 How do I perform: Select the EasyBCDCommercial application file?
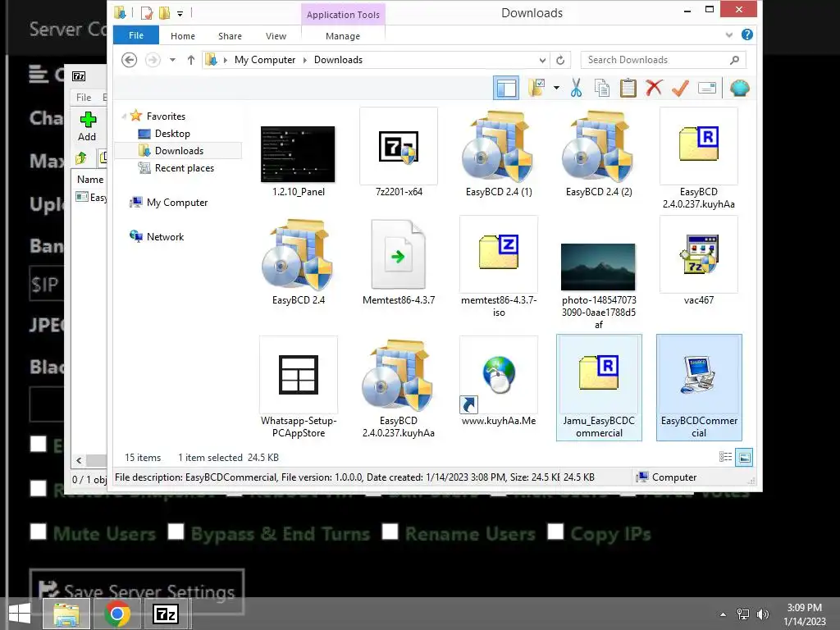[x=699, y=388]
